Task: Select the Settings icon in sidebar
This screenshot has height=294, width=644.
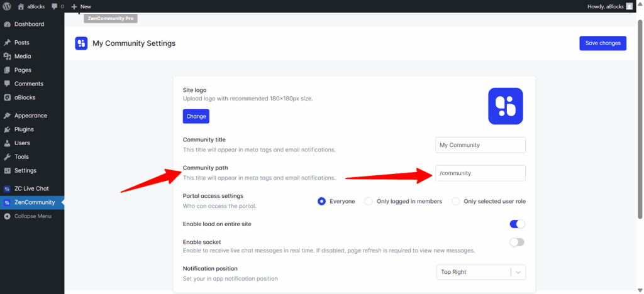Action: pos(7,171)
